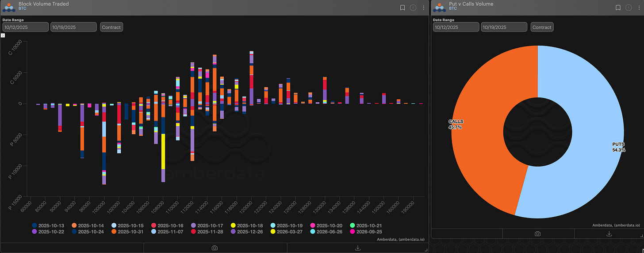
Task: Click the Block Volume panel resize corner
Action: [426, 250]
